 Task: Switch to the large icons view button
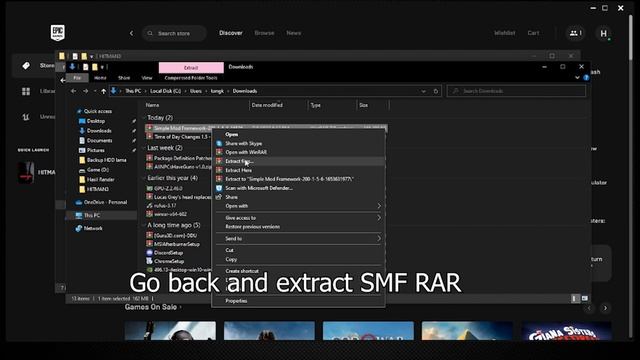coord(585,299)
